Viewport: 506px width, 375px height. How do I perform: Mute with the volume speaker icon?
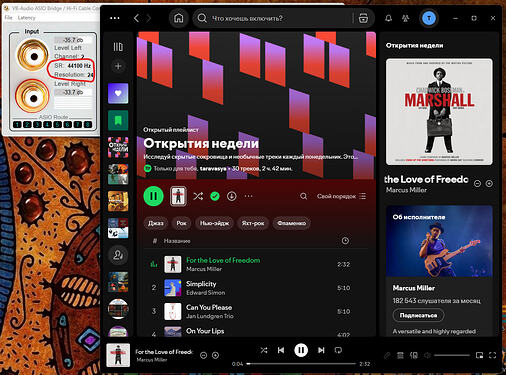[427, 356]
